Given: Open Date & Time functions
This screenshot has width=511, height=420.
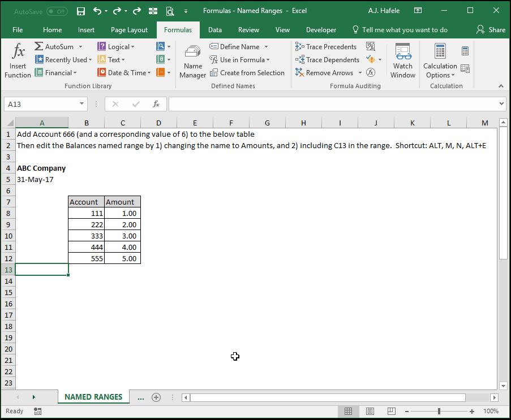Looking at the screenshot, I should point(124,72).
